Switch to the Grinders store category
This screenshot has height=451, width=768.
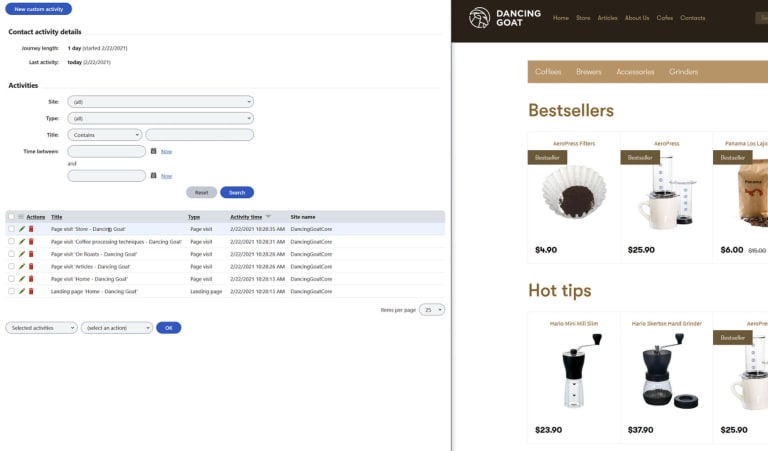tap(683, 71)
